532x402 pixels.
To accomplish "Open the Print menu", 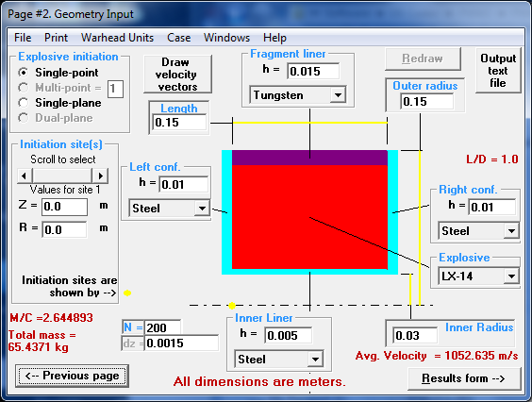I will [x=56, y=38].
